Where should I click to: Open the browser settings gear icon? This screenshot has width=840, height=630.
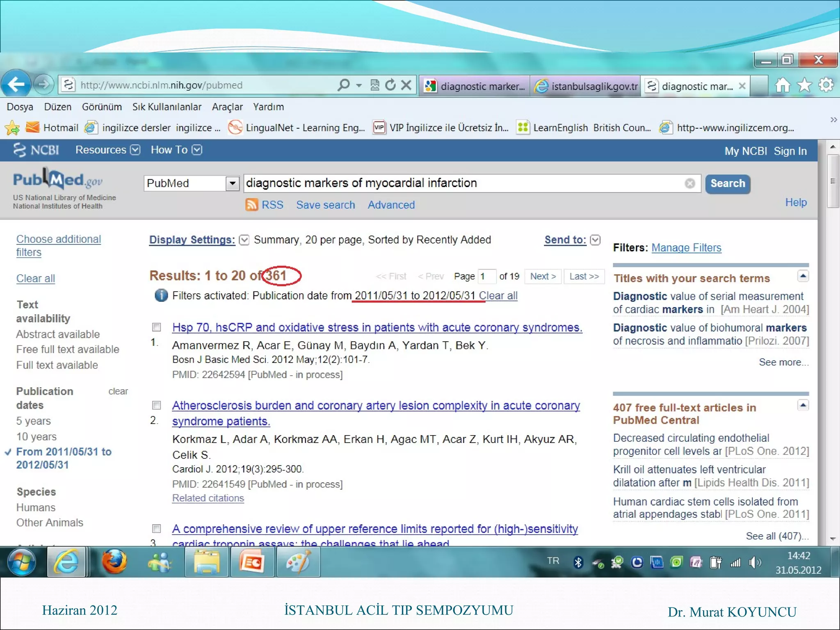(826, 85)
